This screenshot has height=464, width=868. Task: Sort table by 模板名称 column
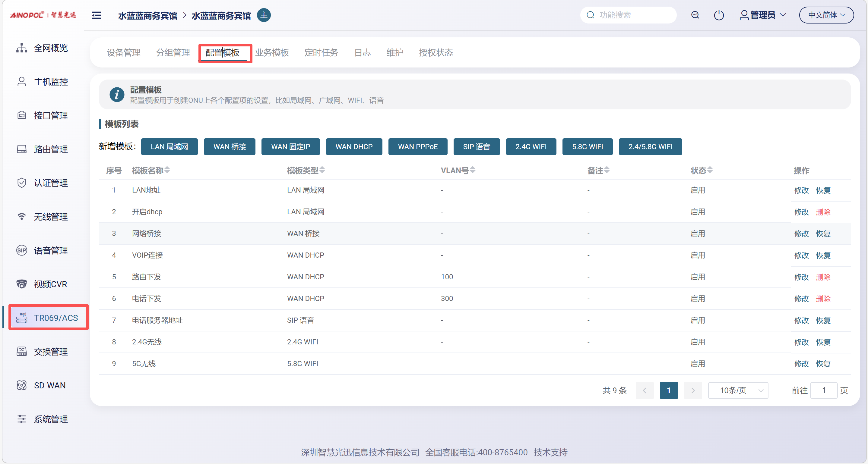[167, 170]
